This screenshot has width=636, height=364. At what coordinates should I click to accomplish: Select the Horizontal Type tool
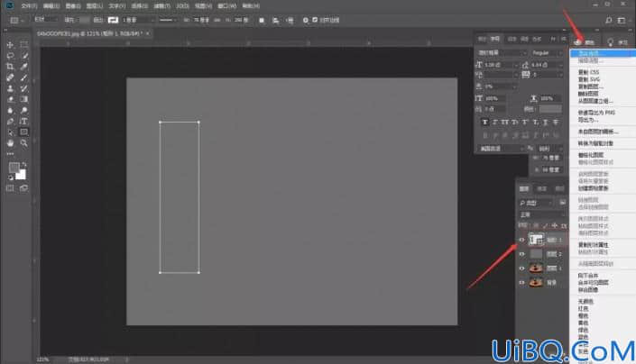coord(24,121)
